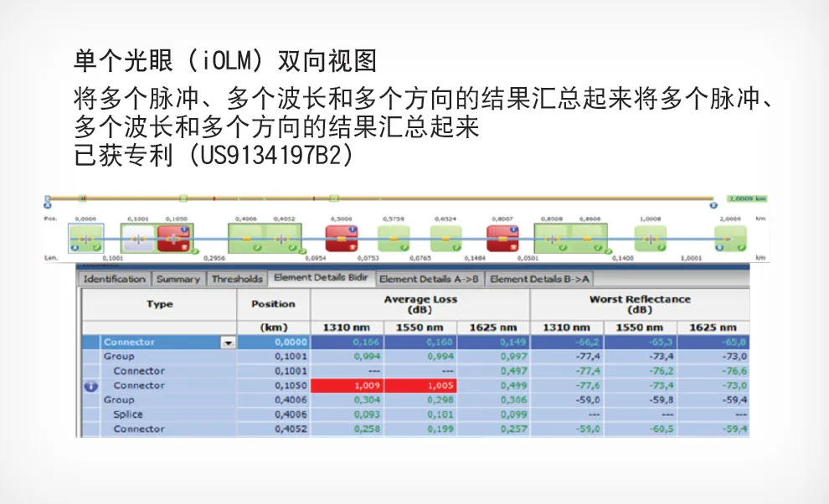The image size is (829, 504).
Task: Click the 1625 nm Worst Reflectance subheader
Action: click(x=713, y=327)
